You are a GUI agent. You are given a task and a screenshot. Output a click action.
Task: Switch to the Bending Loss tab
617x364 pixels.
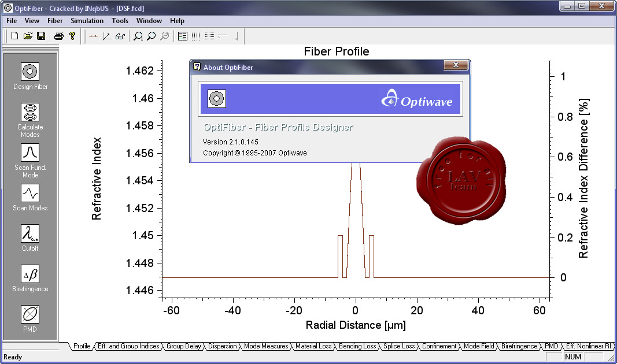click(x=357, y=346)
